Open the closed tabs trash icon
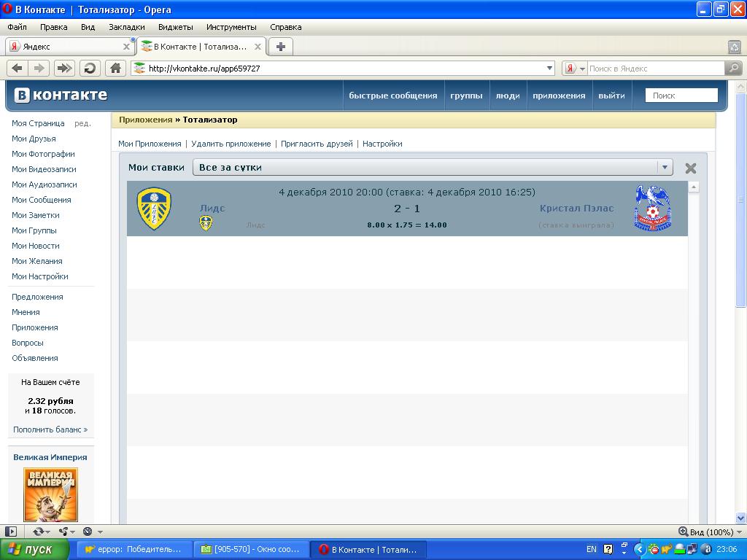Viewport: 747px width, 560px height. pos(735,47)
